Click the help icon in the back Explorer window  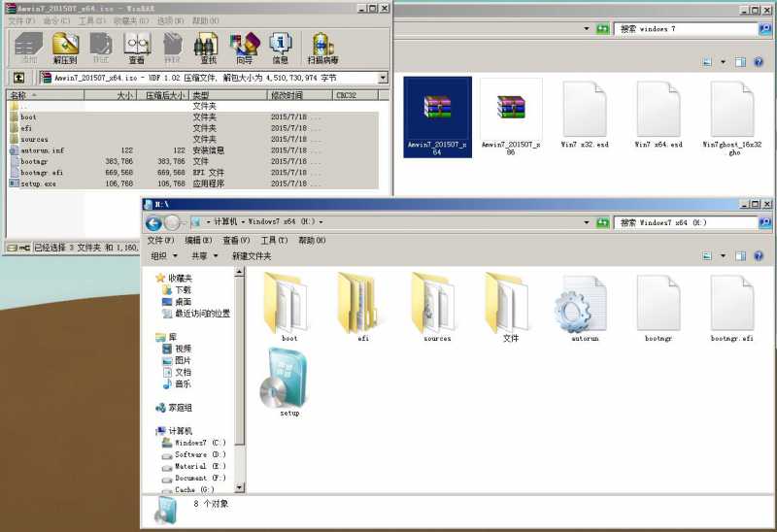[x=759, y=62]
